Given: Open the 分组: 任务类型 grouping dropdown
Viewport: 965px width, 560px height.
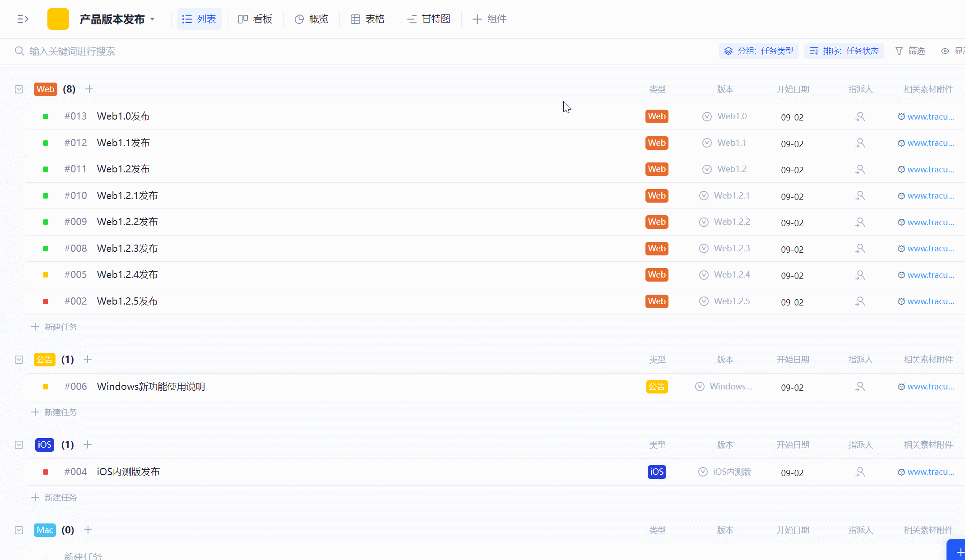Looking at the screenshot, I should [x=759, y=51].
